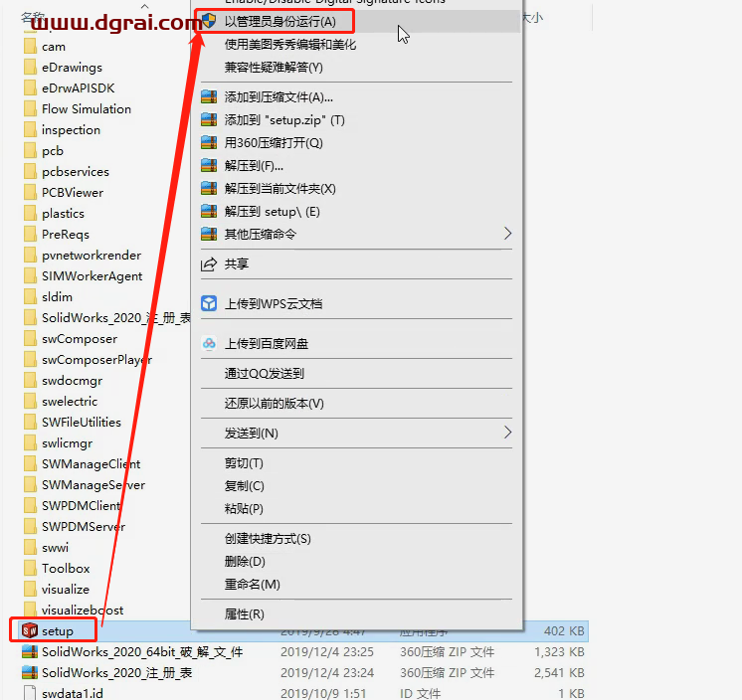Viewport: 742px width, 700px height.
Task: Select the pcbservices folder
Action: pyautogui.click(x=76, y=172)
